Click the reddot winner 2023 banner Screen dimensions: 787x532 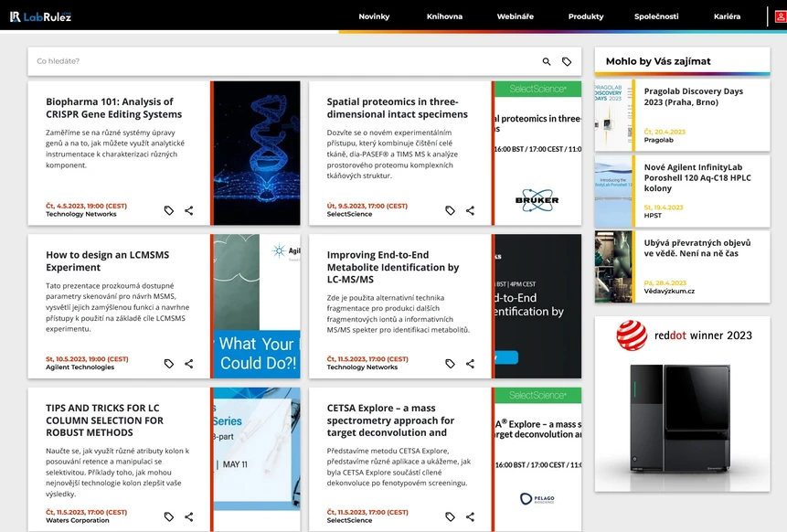(x=682, y=404)
